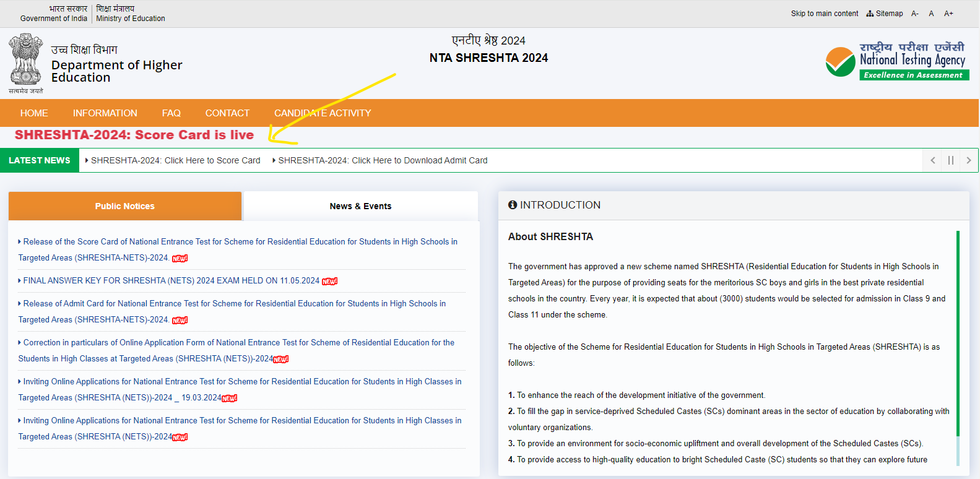The width and height of the screenshot is (980, 479).
Task: Click Here to Download Admit Card link
Action: pos(383,160)
